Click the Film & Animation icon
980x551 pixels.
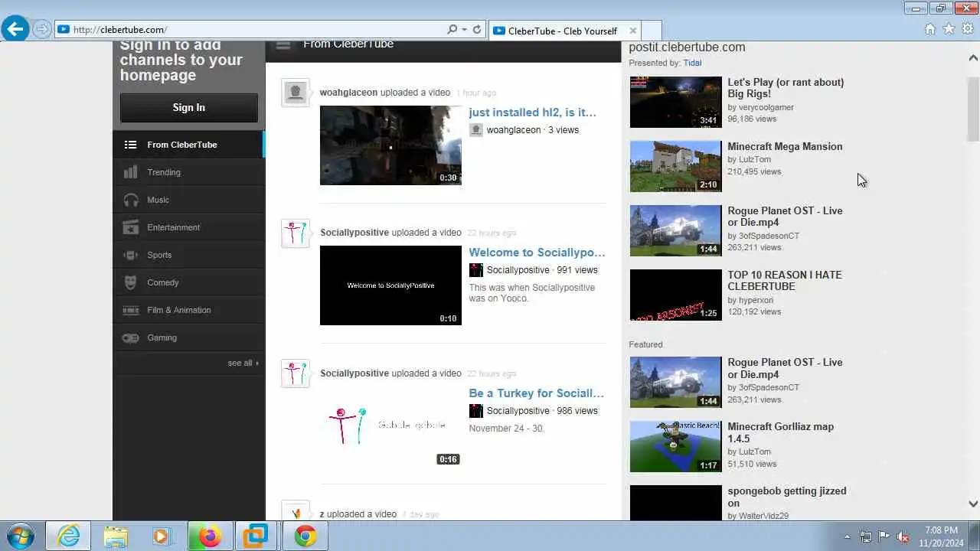click(131, 310)
